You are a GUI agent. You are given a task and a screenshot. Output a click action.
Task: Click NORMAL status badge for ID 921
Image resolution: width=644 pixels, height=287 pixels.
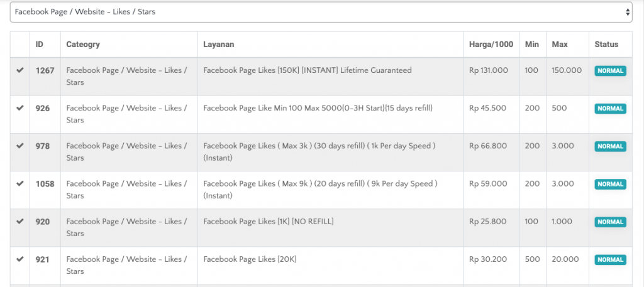pos(610,259)
